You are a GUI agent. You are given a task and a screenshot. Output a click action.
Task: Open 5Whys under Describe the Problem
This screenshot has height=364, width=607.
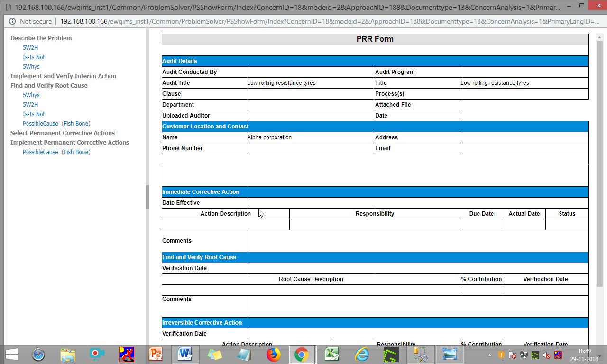pos(31,66)
